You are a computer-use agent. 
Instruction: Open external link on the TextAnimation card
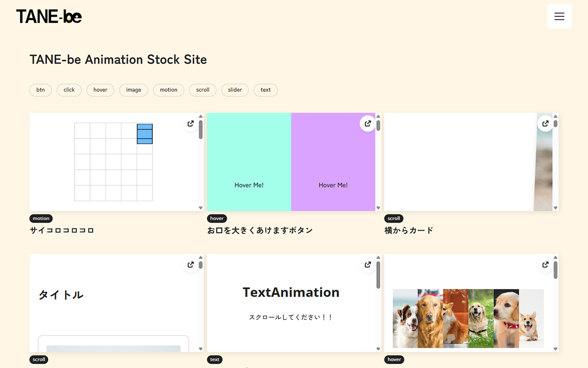[x=367, y=264]
